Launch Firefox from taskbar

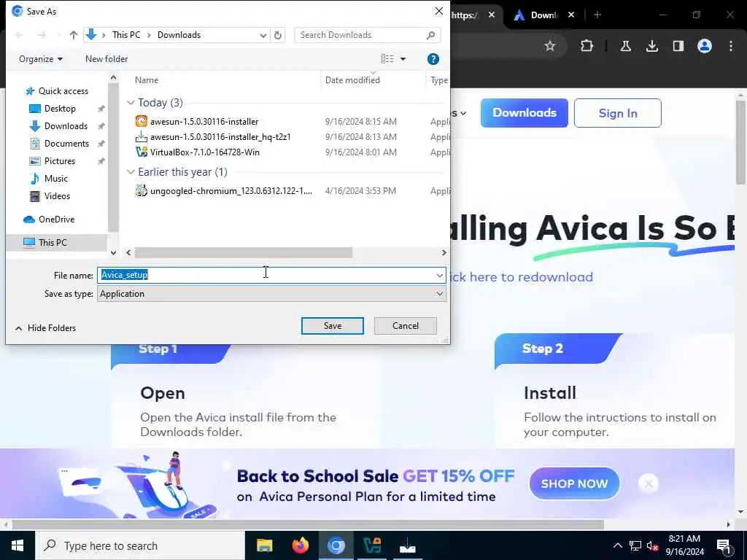[300, 545]
